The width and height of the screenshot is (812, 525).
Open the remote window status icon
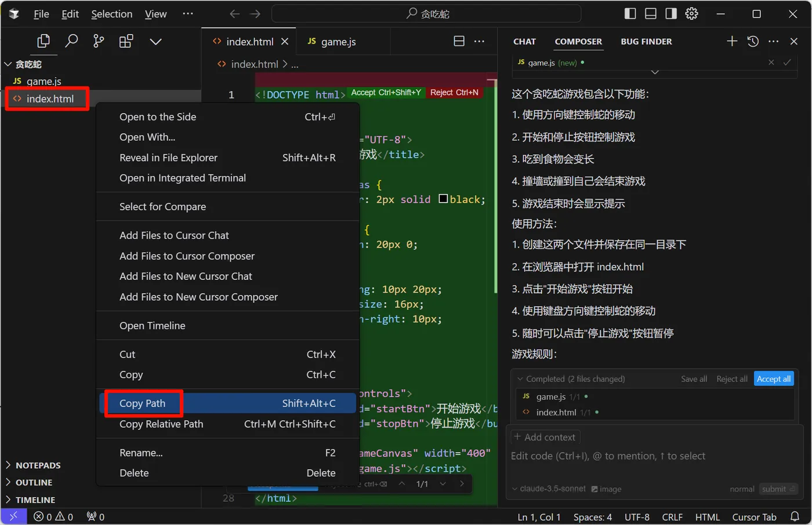click(13, 516)
